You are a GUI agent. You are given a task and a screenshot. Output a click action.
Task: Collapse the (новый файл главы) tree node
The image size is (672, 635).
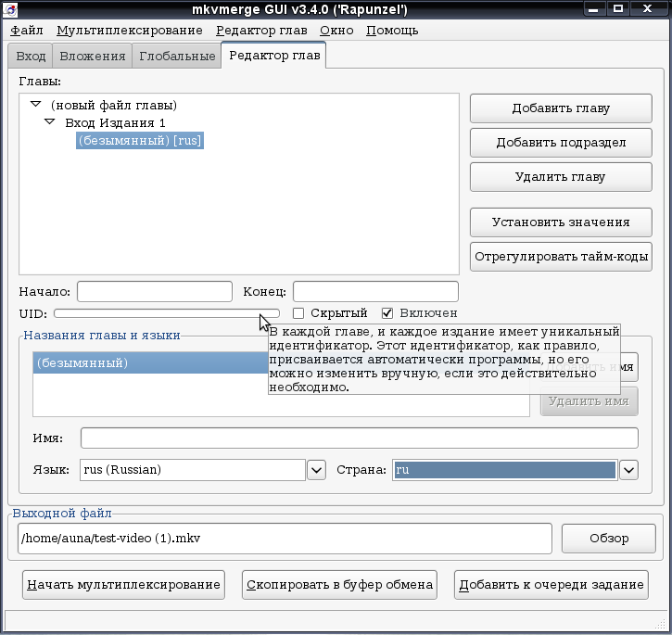click(x=35, y=104)
